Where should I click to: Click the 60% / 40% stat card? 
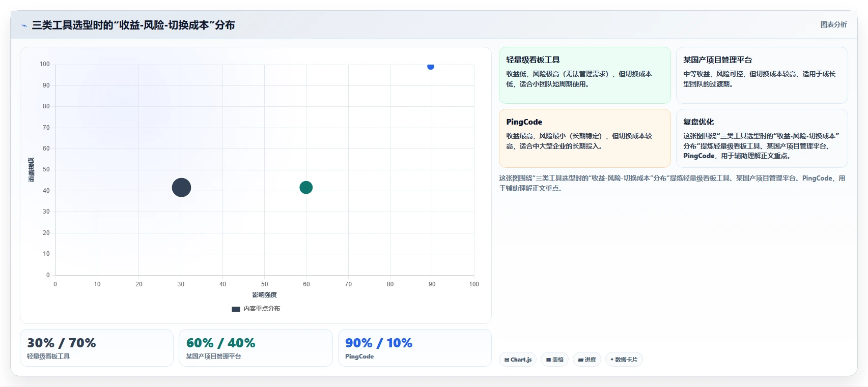(256, 348)
